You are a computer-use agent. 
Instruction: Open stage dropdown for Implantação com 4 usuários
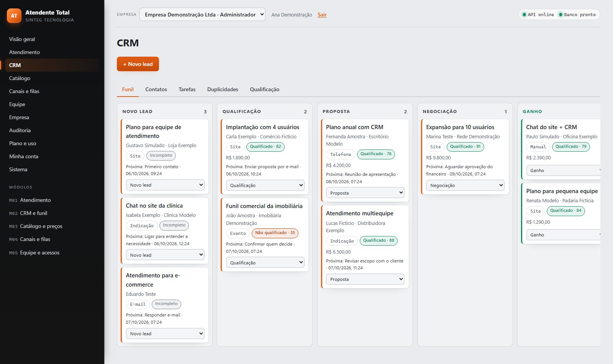click(265, 185)
